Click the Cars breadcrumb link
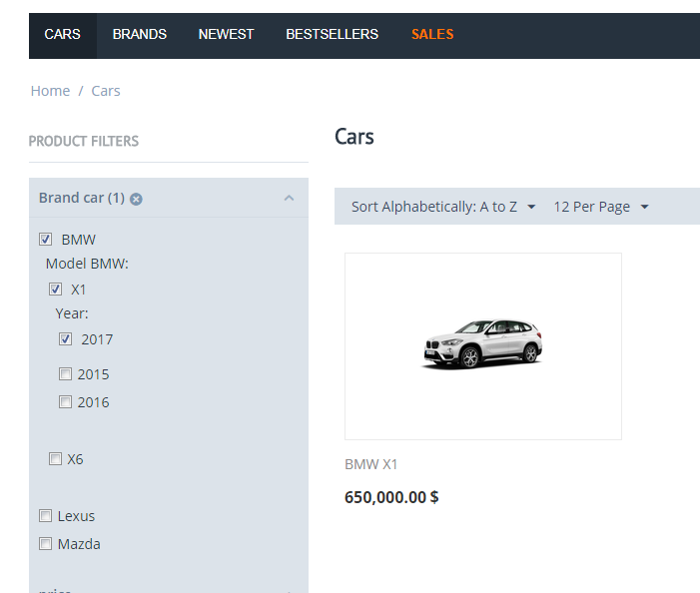 point(106,91)
